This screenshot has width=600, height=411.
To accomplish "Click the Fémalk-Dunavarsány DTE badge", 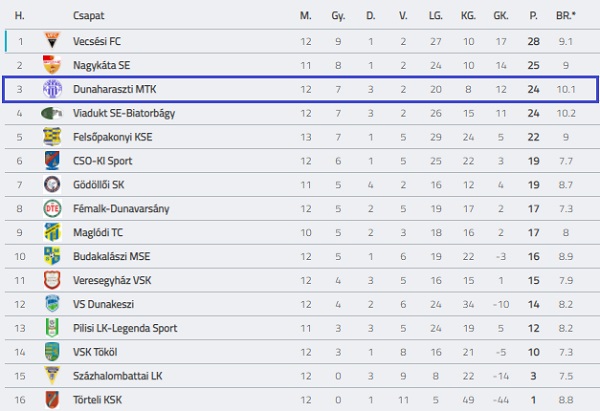I will (52, 208).
